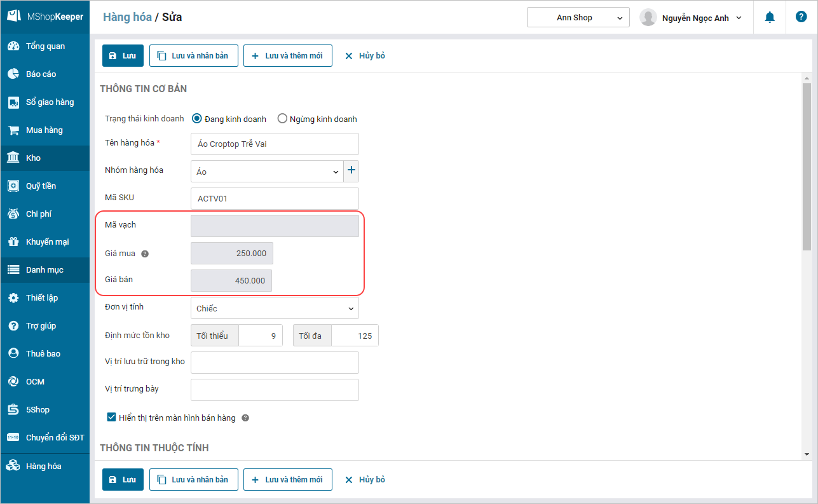Toggle the Hiển thị trên màn hình bán hàng checkbox

click(x=112, y=418)
